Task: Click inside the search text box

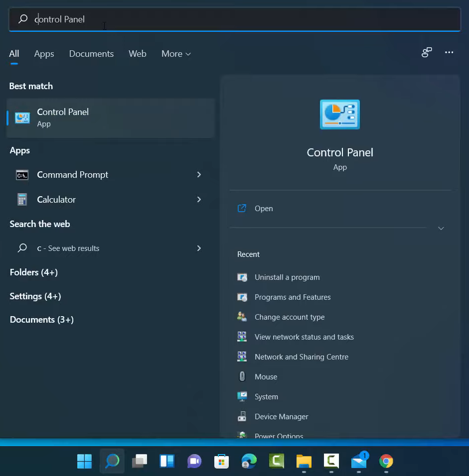Action: click(x=239, y=19)
